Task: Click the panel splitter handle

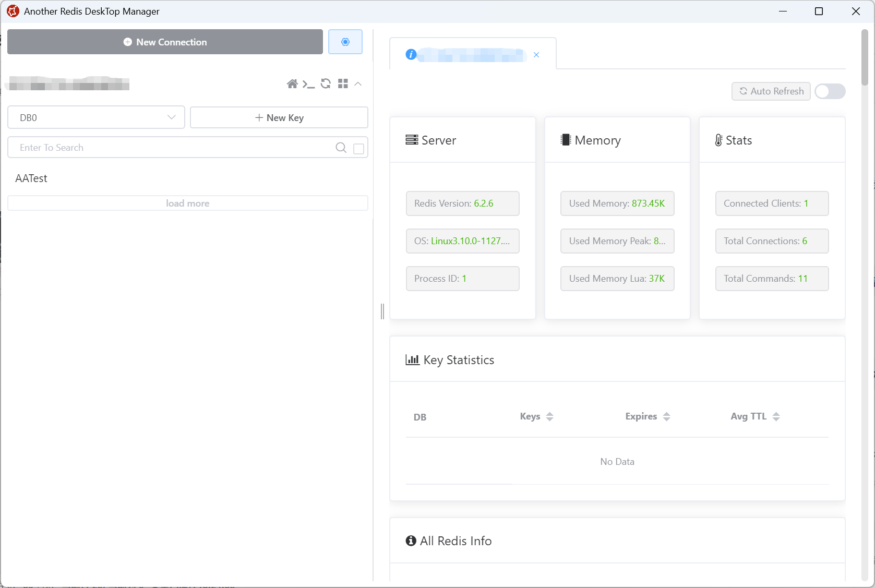Action: (x=382, y=311)
